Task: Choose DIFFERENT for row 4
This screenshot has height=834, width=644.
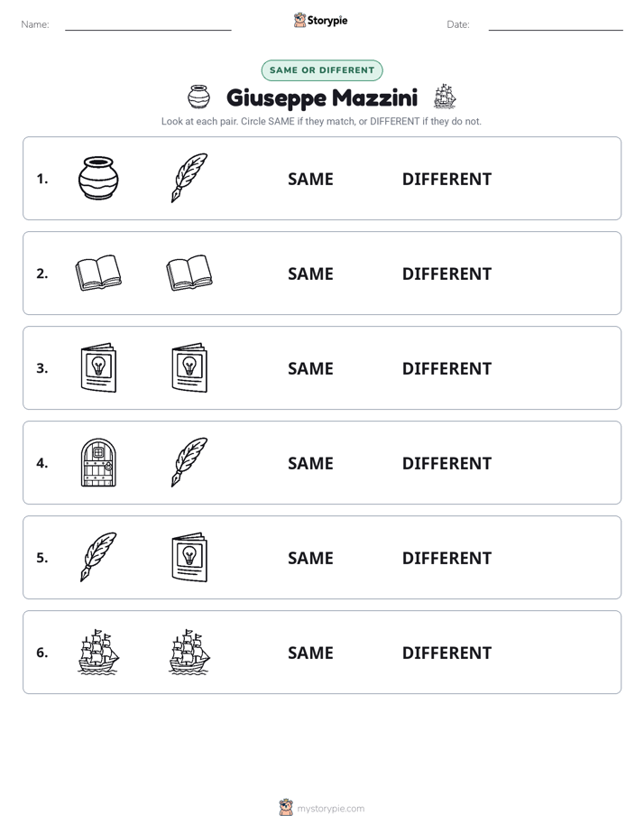Action: pyautogui.click(x=446, y=463)
